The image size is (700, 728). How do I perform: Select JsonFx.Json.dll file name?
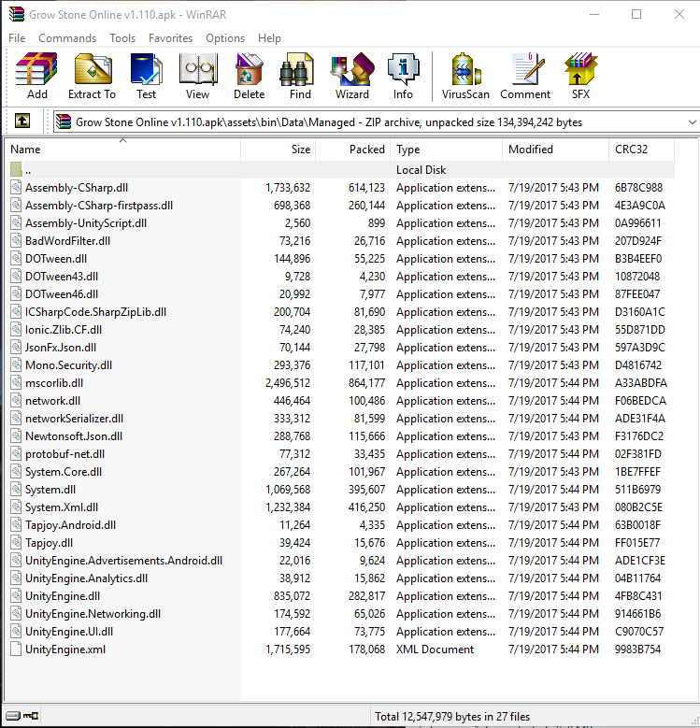point(61,348)
